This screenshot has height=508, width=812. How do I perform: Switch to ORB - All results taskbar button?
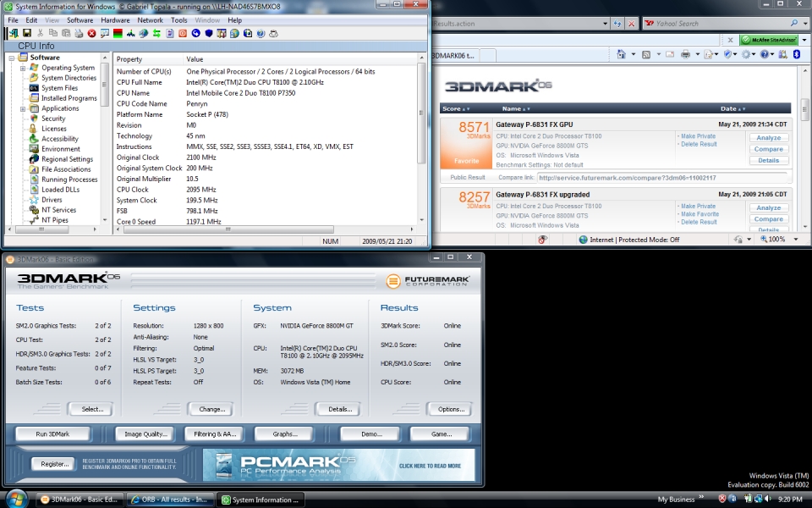click(x=169, y=500)
